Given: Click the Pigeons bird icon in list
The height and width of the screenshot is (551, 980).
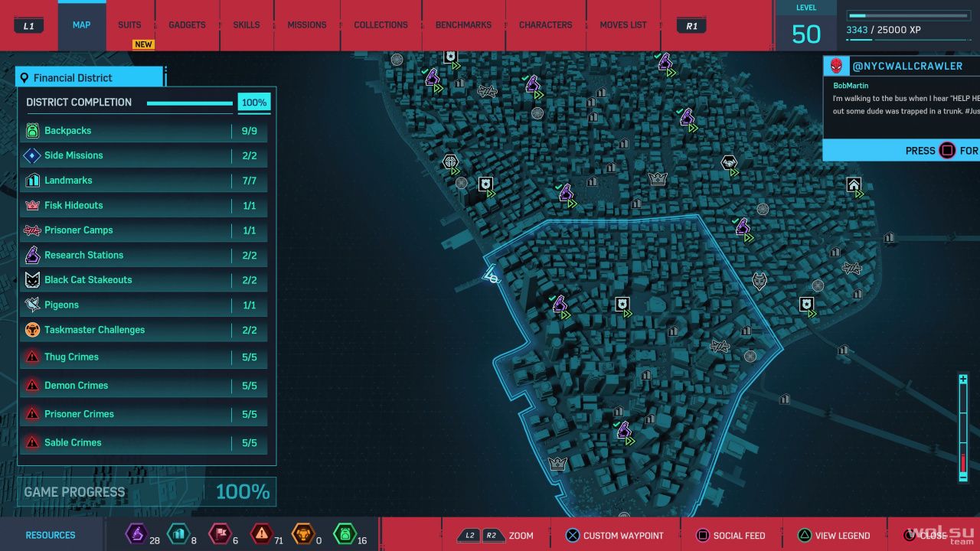Looking at the screenshot, I should click(x=32, y=305).
